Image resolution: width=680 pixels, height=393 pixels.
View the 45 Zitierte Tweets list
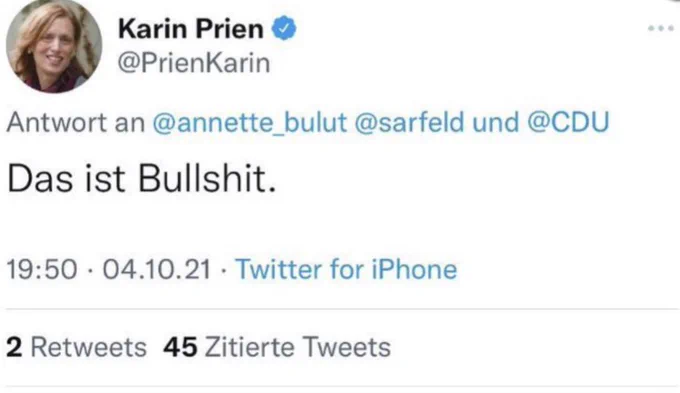point(277,347)
